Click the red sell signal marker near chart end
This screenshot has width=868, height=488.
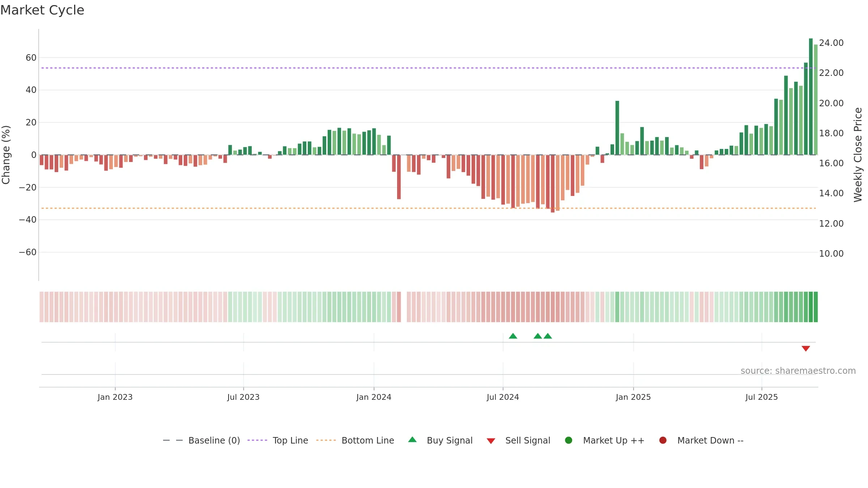(806, 348)
